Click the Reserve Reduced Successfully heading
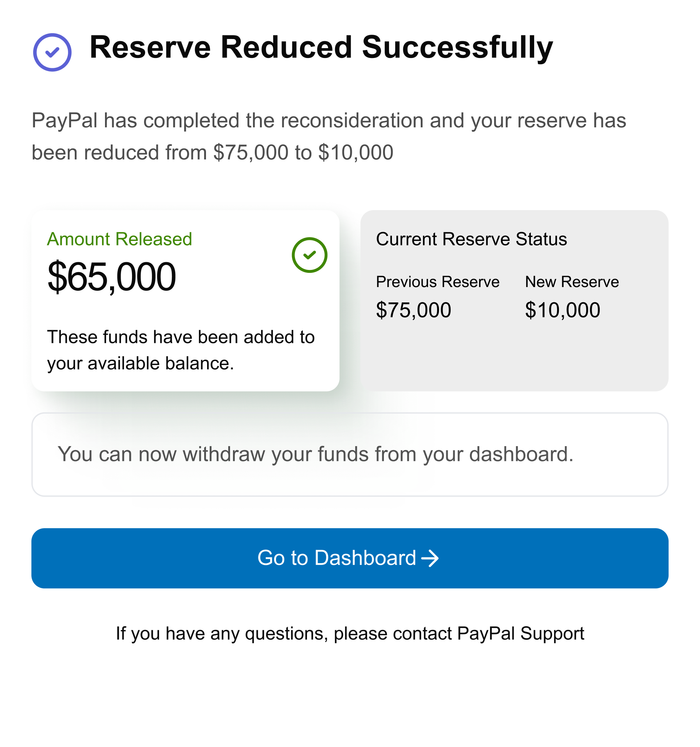The height and width of the screenshot is (747, 700). (x=321, y=47)
